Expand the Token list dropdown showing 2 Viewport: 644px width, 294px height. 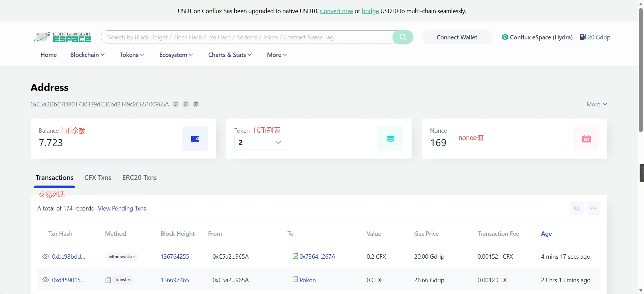pos(261,142)
